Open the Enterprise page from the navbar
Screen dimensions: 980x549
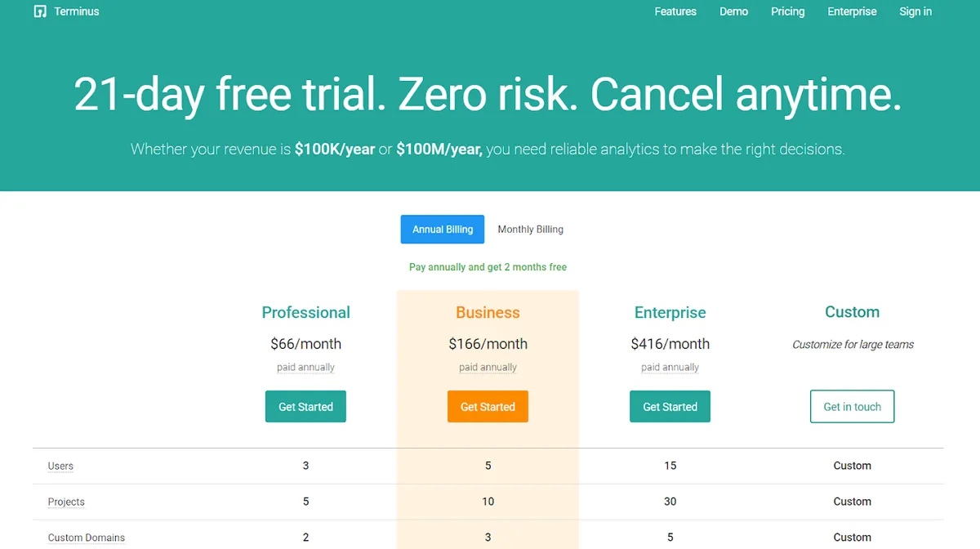pyautogui.click(x=852, y=11)
